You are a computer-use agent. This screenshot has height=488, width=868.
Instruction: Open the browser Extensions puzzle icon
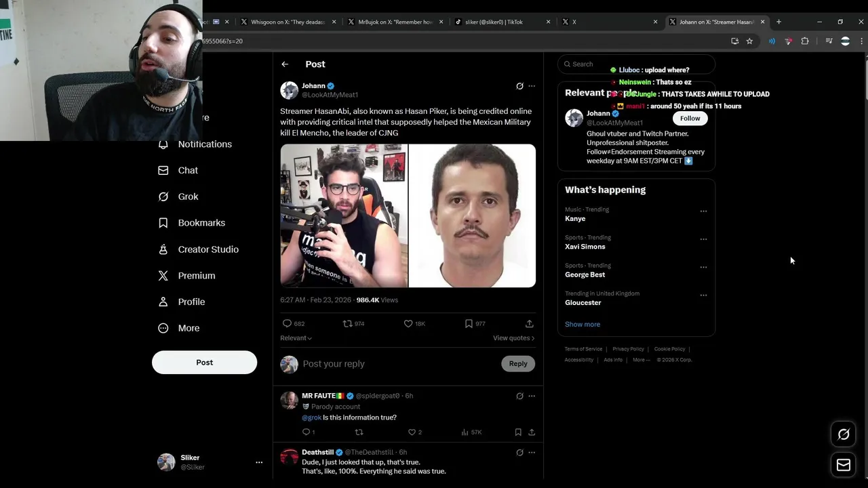point(805,41)
